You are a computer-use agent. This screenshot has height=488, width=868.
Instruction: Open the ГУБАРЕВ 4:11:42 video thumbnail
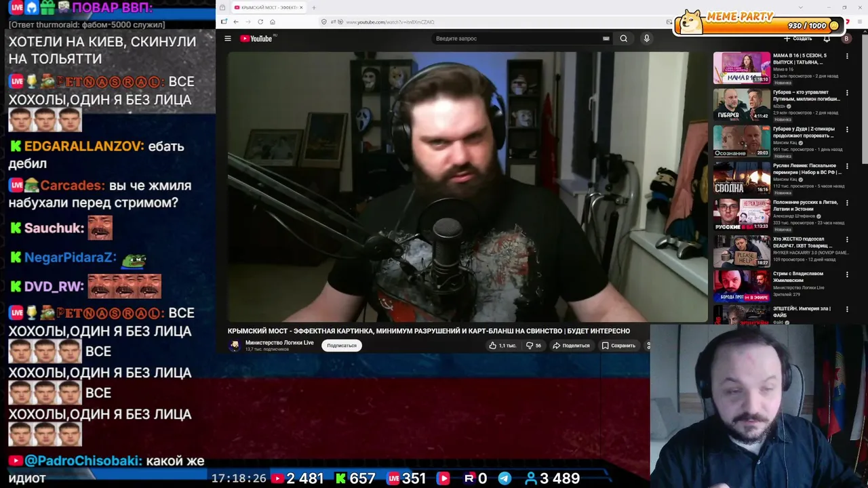pyautogui.click(x=741, y=104)
